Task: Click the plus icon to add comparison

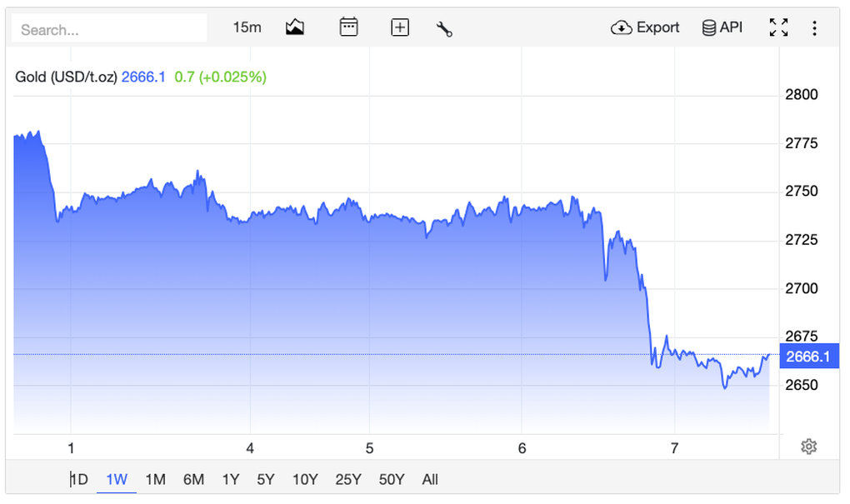Action: [x=400, y=27]
